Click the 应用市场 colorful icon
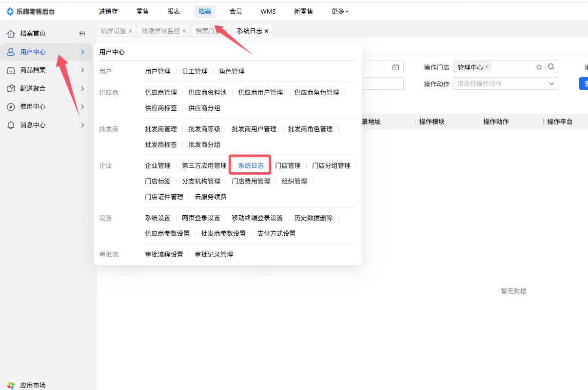The image size is (588, 390). click(11, 385)
